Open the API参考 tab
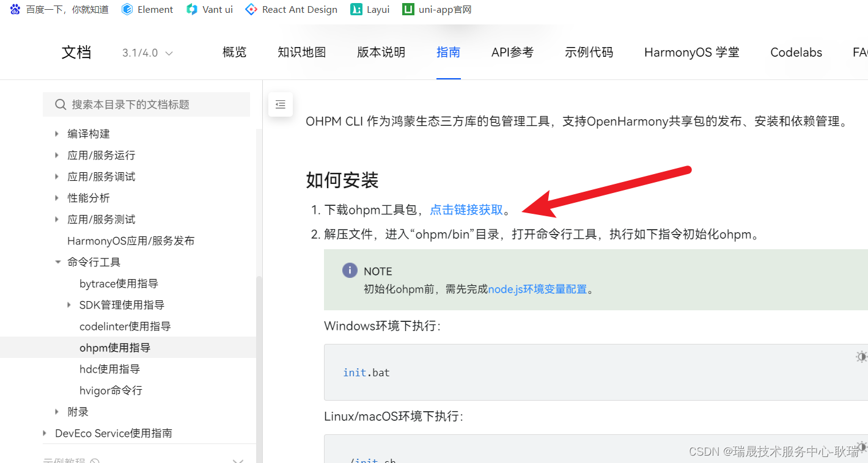Screen dimensions: 868x463 pyautogui.click(x=512, y=53)
